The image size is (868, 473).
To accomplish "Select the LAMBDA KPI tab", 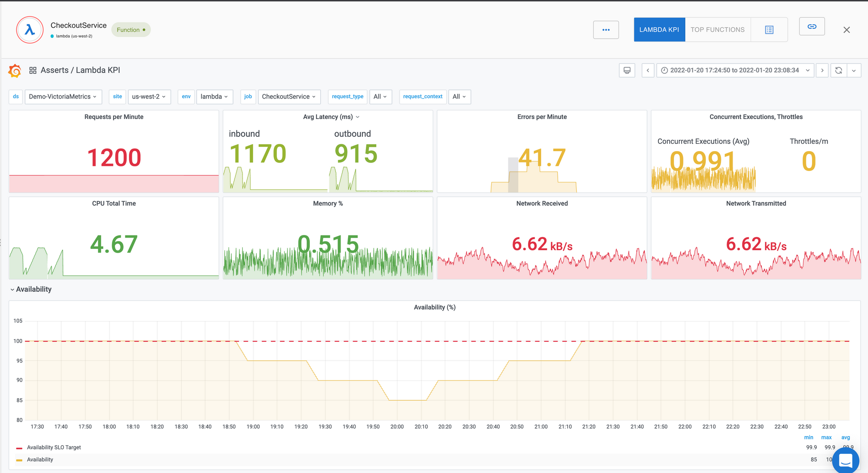I will (x=659, y=30).
